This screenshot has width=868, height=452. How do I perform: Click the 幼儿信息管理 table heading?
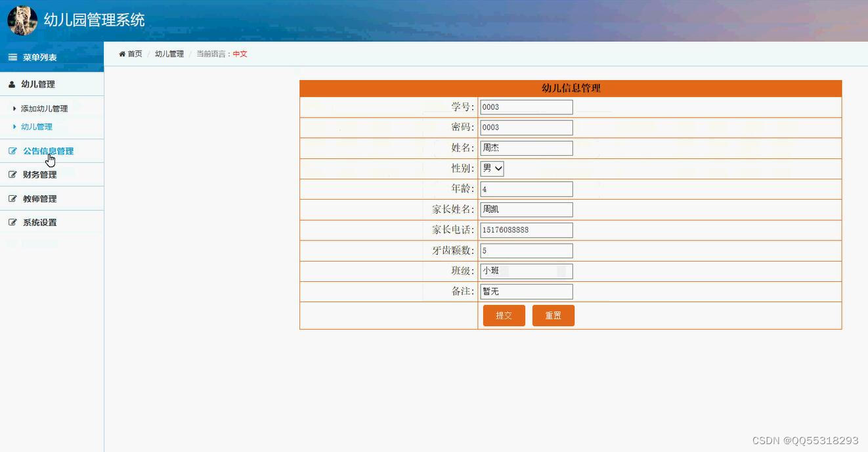pos(571,88)
